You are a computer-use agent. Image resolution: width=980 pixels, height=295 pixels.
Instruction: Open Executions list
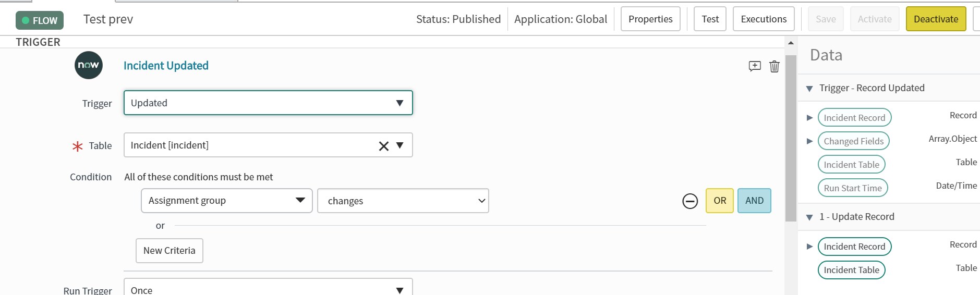[x=764, y=19]
